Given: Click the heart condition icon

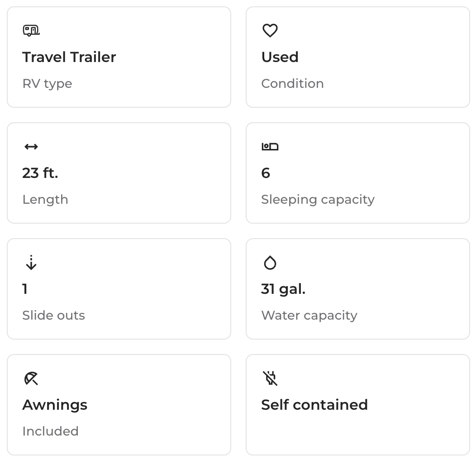Looking at the screenshot, I should pyautogui.click(x=270, y=31).
